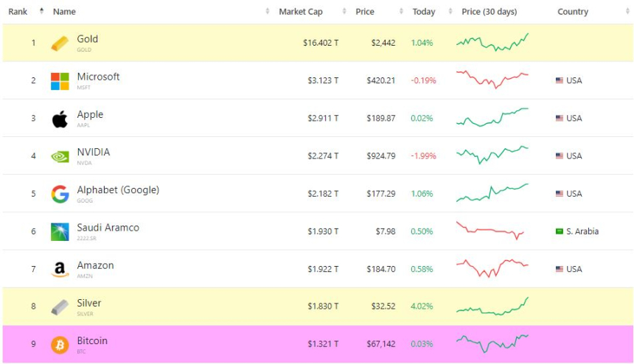Sort by Today percentage change column

[x=424, y=12]
